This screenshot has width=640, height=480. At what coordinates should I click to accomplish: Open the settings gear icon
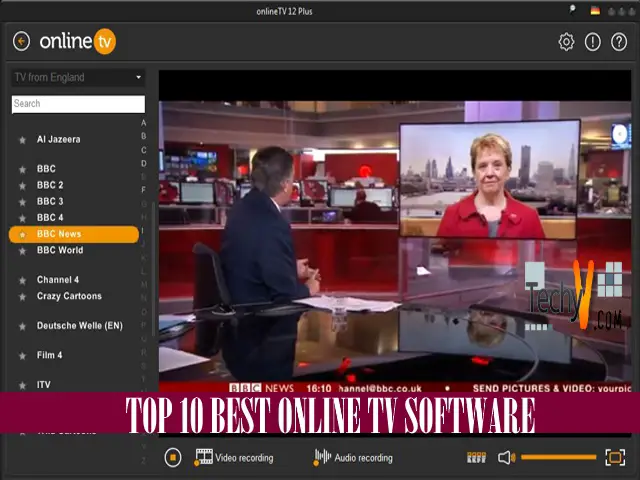click(x=566, y=42)
